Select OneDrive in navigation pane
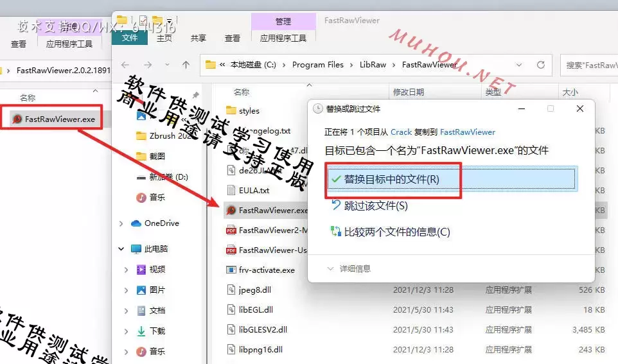This screenshot has height=364, width=618. tap(155, 223)
